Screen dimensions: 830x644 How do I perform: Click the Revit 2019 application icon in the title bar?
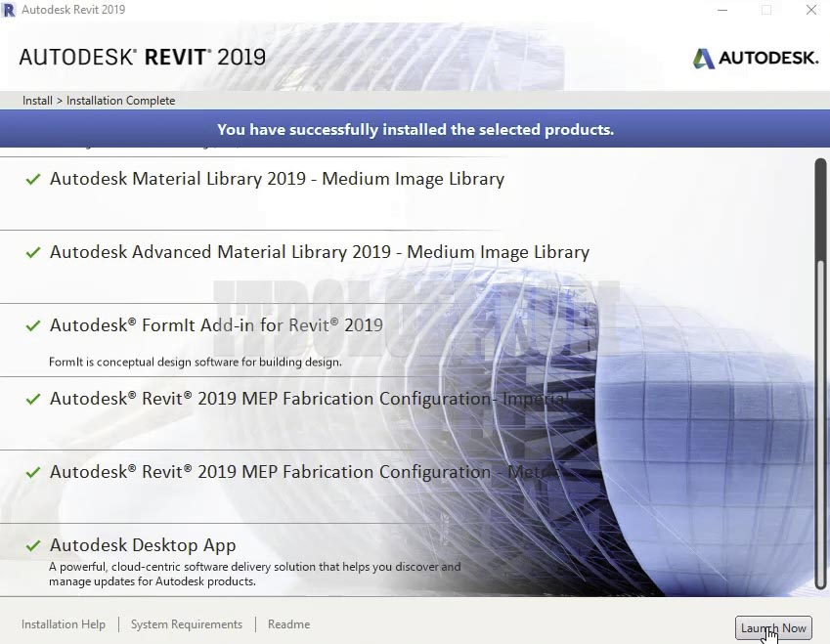tap(11, 9)
